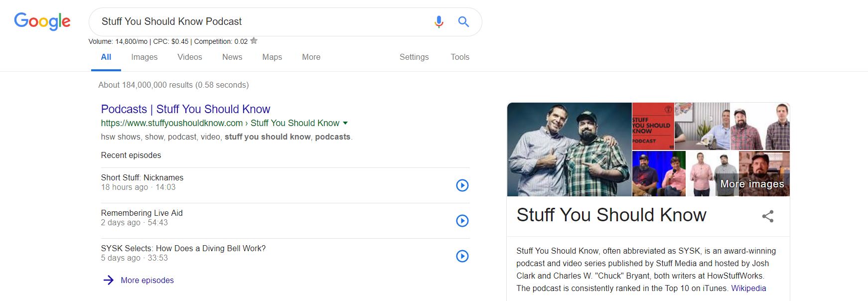Image resolution: width=868 pixels, height=301 pixels.
Task: Open the Wikipedia link in description
Action: 748,288
